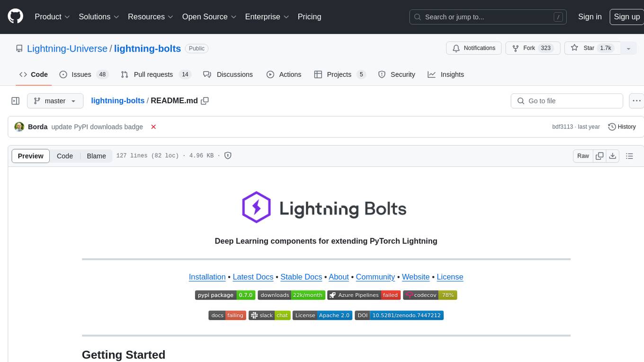This screenshot has height=362, width=644.
Task: Click the repository book icon beside Lightning-Universe
Action: coord(19,48)
